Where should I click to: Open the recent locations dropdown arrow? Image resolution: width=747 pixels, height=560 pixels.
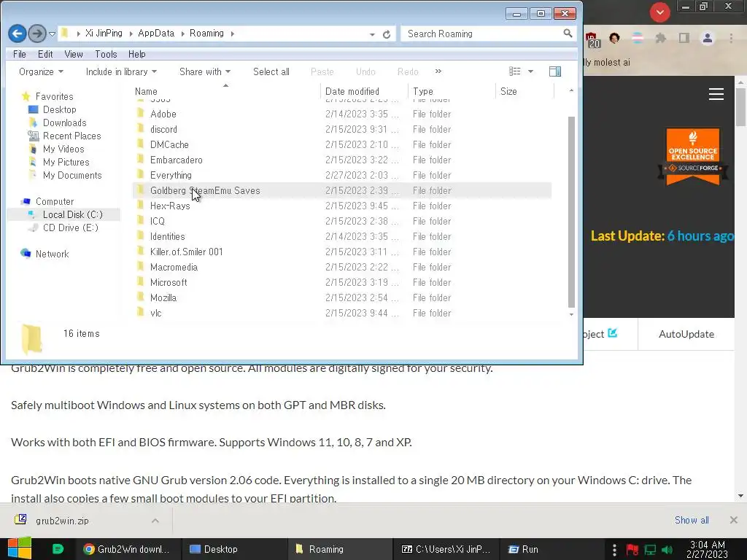52,34
